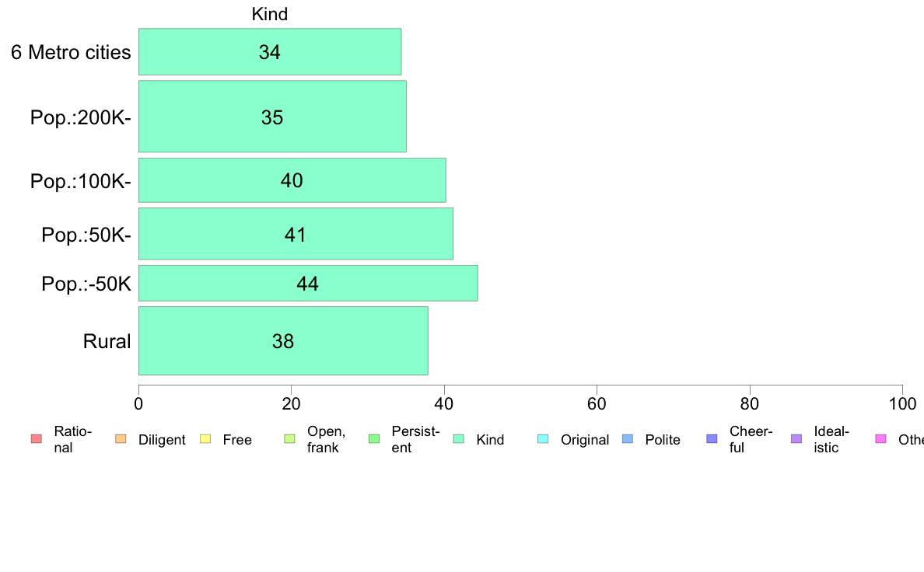
Task: Select the 6 Metro cities bar
Action: [x=270, y=52]
